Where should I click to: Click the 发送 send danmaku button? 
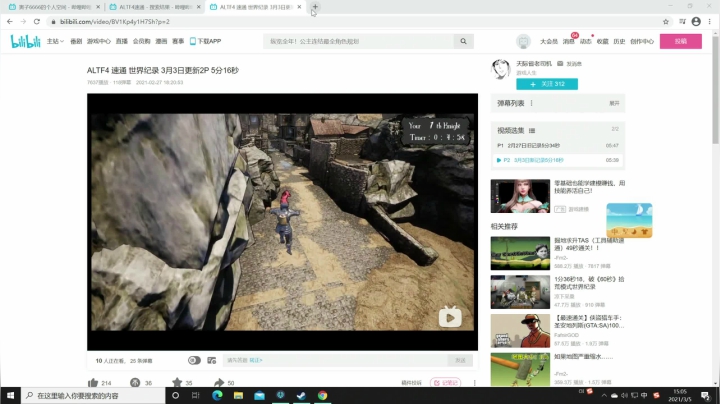pos(461,360)
